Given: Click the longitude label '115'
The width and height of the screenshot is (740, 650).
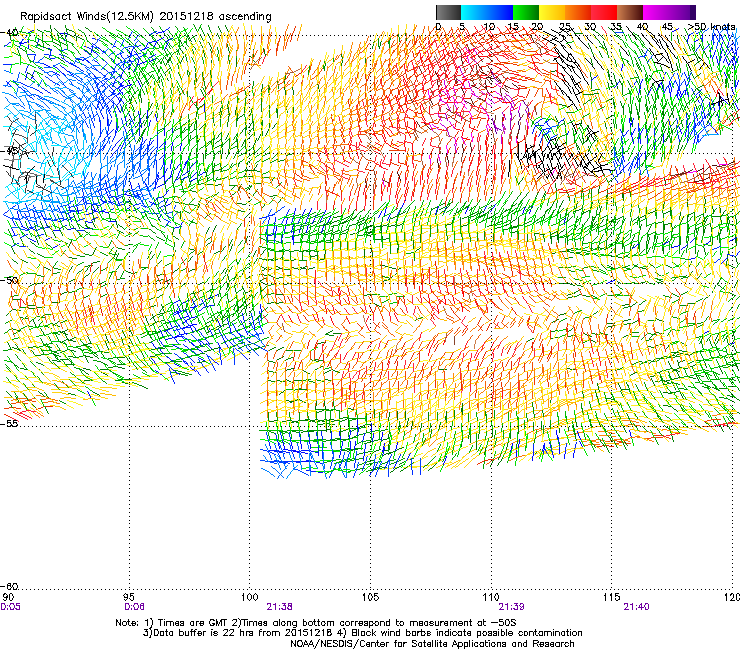Looking at the screenshot, I should (x=612, y=598).
